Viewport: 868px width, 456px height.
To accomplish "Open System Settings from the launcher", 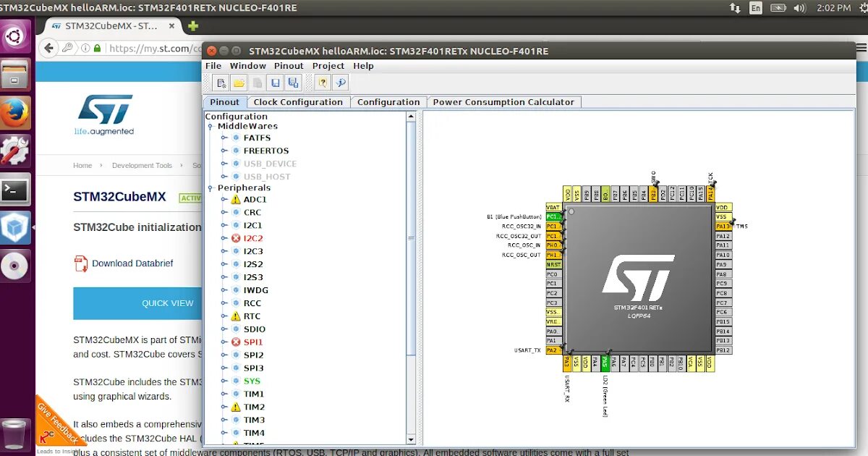I will (x=15, y=151).
